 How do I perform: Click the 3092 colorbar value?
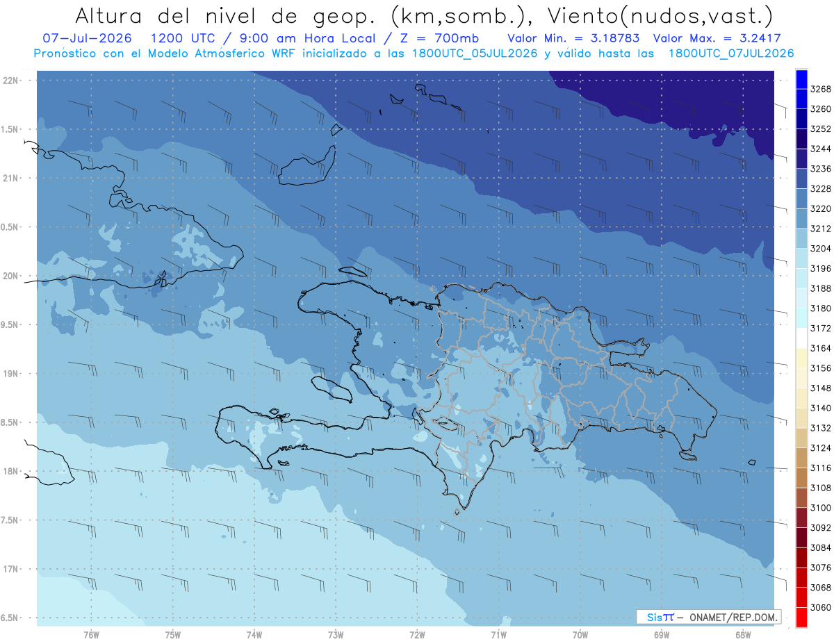(x=820, y=528)
